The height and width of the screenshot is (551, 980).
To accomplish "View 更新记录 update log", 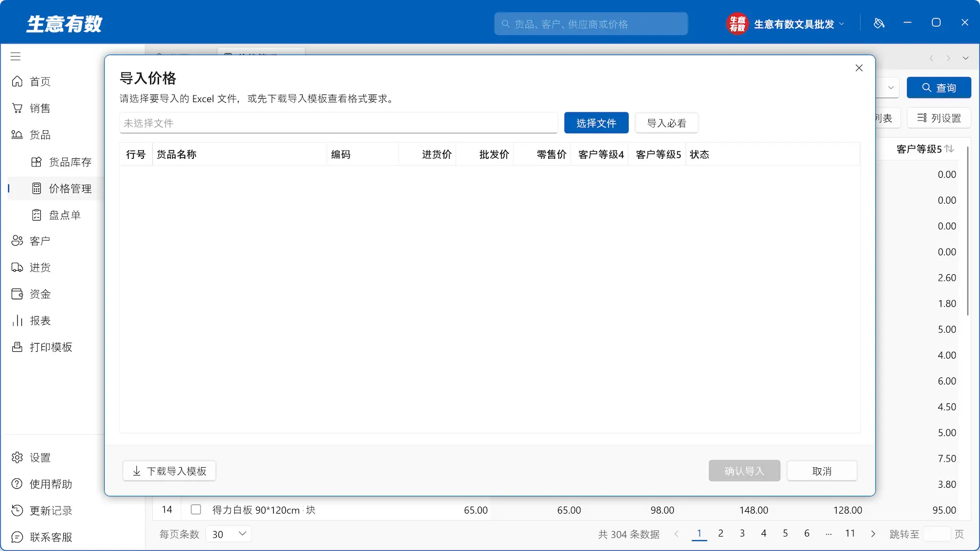I will pos(51,511).
